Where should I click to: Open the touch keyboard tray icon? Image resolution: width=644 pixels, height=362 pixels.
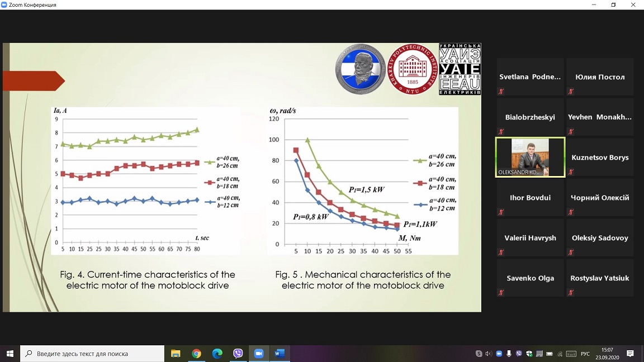pyautogui.click(x=571, y=354)
